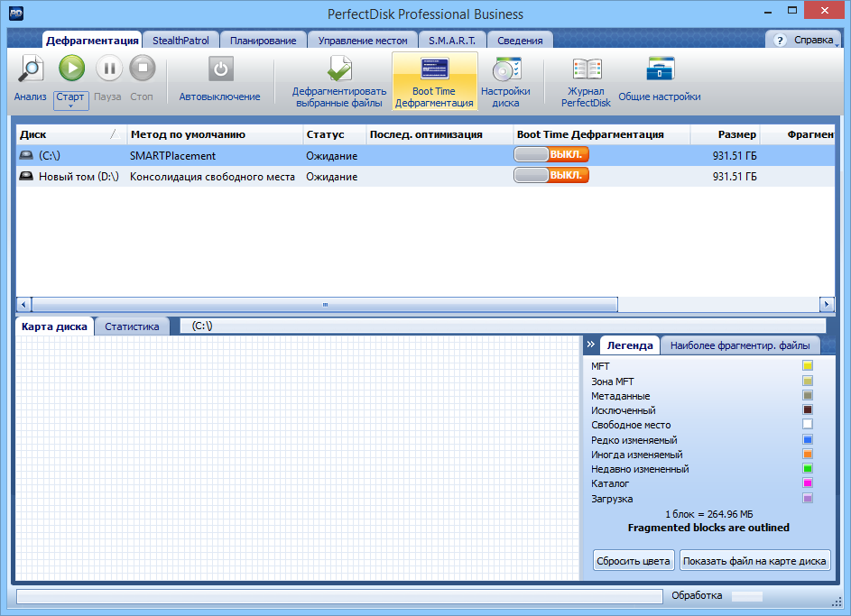This screenshot has width=851, height=616.
Task: Sort by Метод по умолчанию column header
Action: [215, 134]
